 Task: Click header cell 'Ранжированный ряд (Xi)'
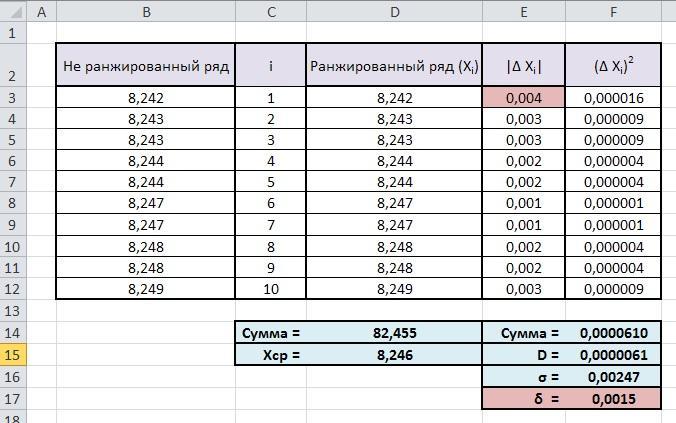(x=394, y=65)
